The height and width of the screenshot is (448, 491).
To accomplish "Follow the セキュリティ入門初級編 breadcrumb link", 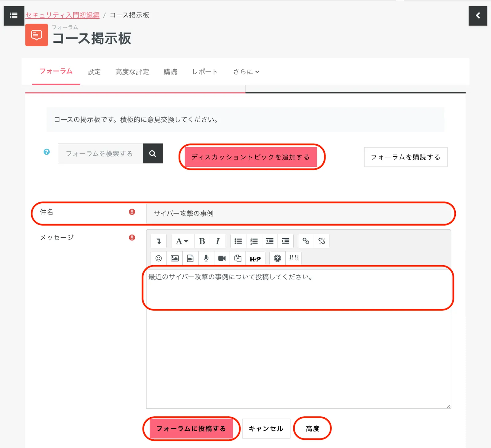I will tap(63, 15).
